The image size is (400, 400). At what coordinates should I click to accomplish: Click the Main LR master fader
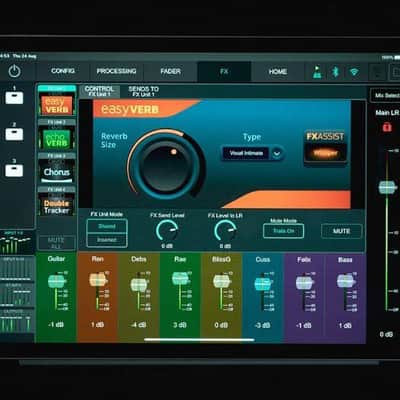click(x=387, y=187)
